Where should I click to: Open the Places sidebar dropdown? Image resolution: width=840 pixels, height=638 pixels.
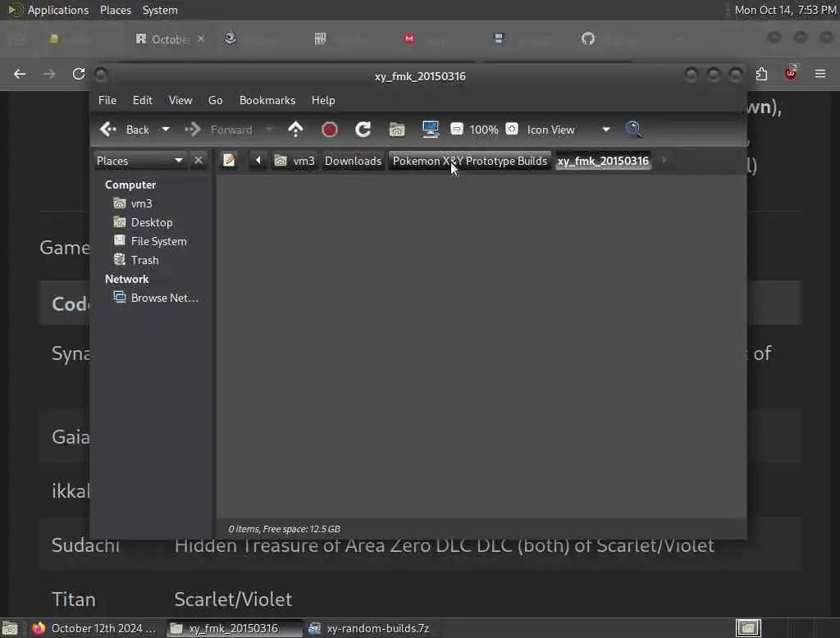(139, 160)
